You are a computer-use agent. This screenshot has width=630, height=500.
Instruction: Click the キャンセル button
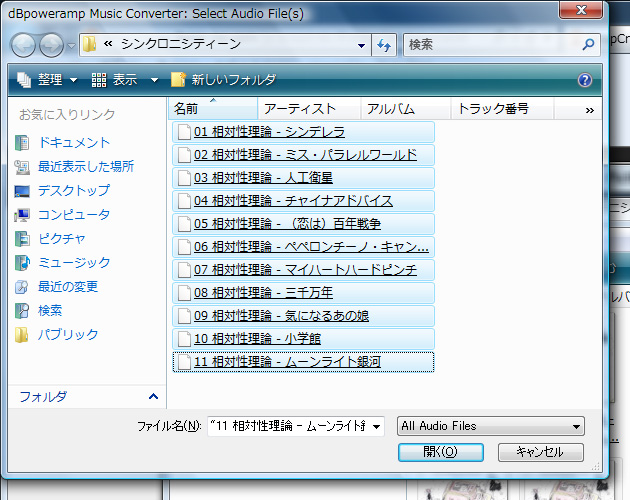pos(540,452)
